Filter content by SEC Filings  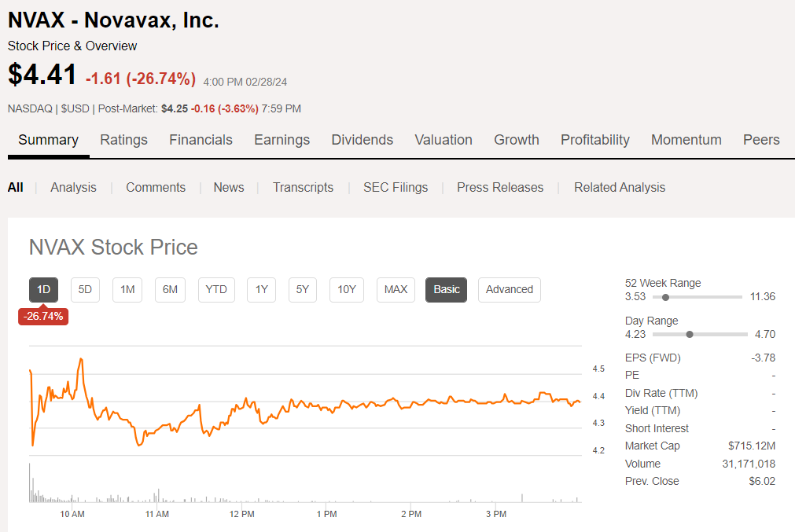pos(396,187)
